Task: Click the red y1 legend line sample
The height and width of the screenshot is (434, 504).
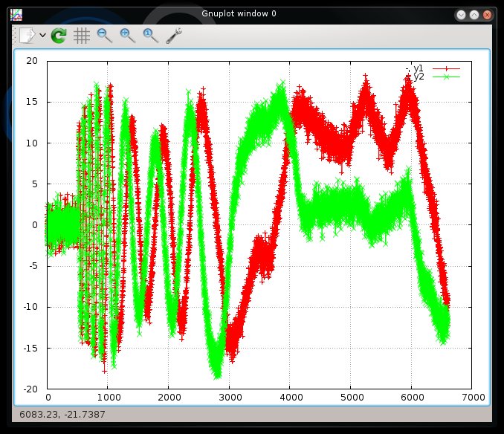Action: (446, 68)
